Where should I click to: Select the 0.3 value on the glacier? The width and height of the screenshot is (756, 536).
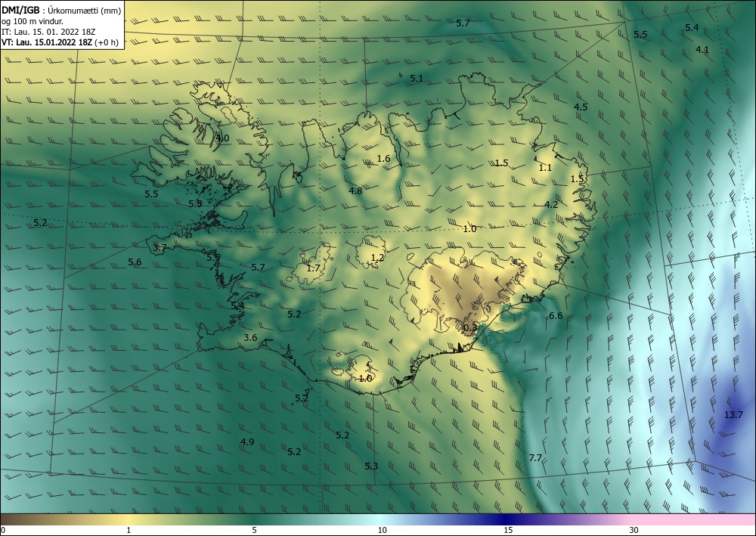pos(470,328)
